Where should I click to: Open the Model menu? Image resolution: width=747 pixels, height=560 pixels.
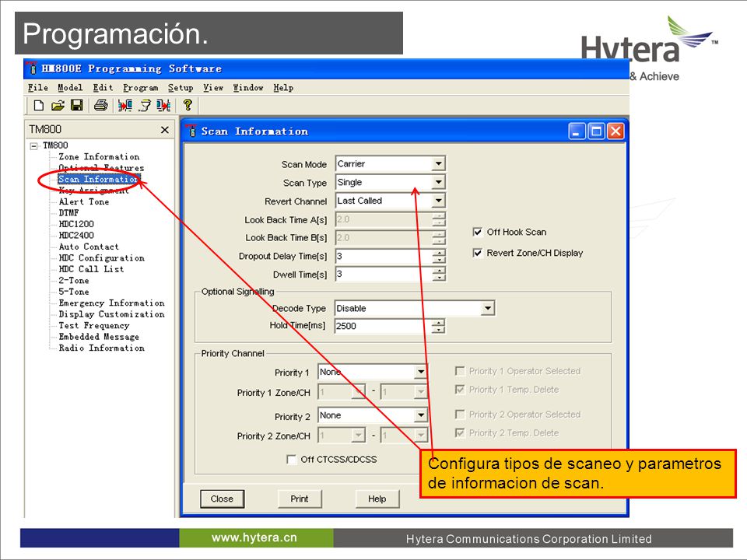[70, 88]
